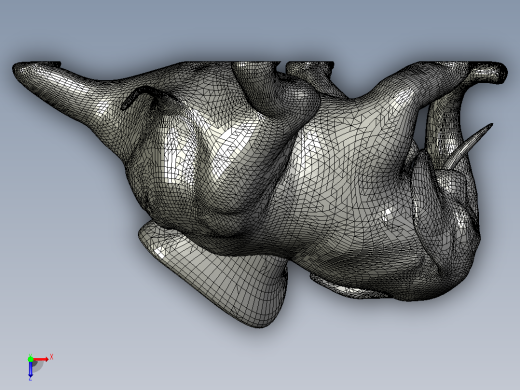Image resolution: width=520 pixels, height=390 pixels.
Task: Click the blue Z axis arrow
Action: [30, 369]
